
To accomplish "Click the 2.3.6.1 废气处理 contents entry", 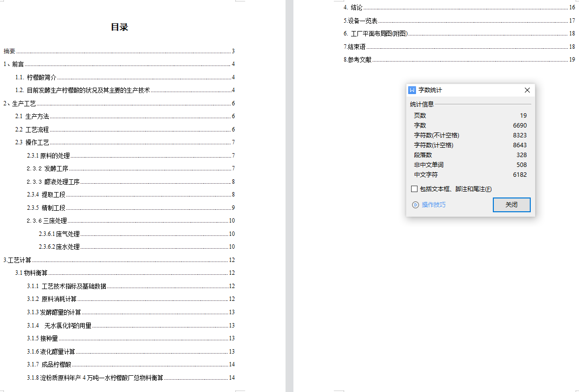I will pyautogui.click(x=59, y=234).
